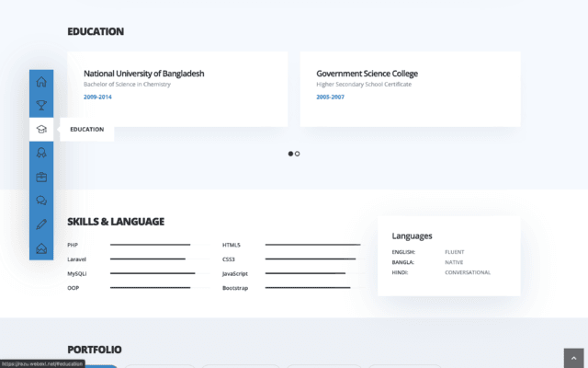
Task: Click the National University of Bangladesh card title
Action: [x=143, y=73]
